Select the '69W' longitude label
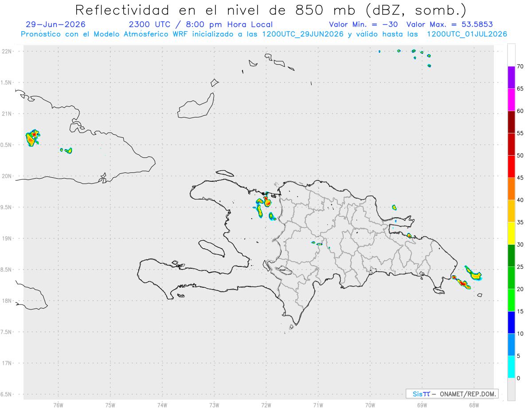 [422, 405]
